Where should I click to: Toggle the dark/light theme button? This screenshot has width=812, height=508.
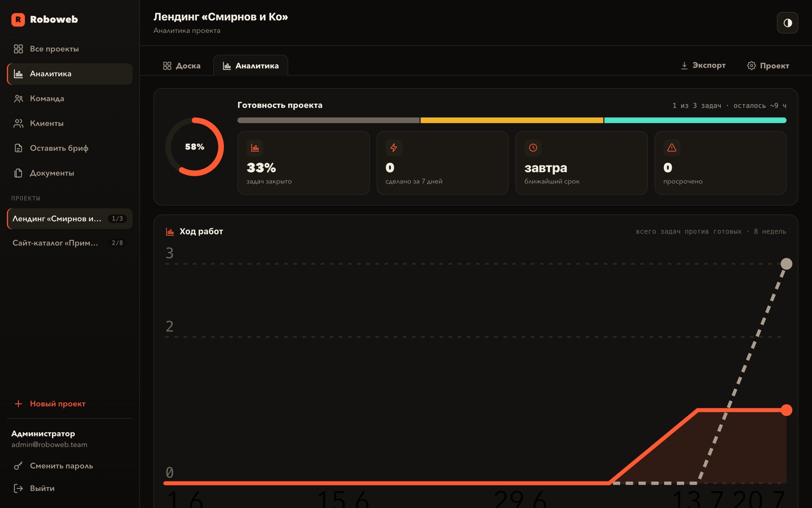pos(787,23)
